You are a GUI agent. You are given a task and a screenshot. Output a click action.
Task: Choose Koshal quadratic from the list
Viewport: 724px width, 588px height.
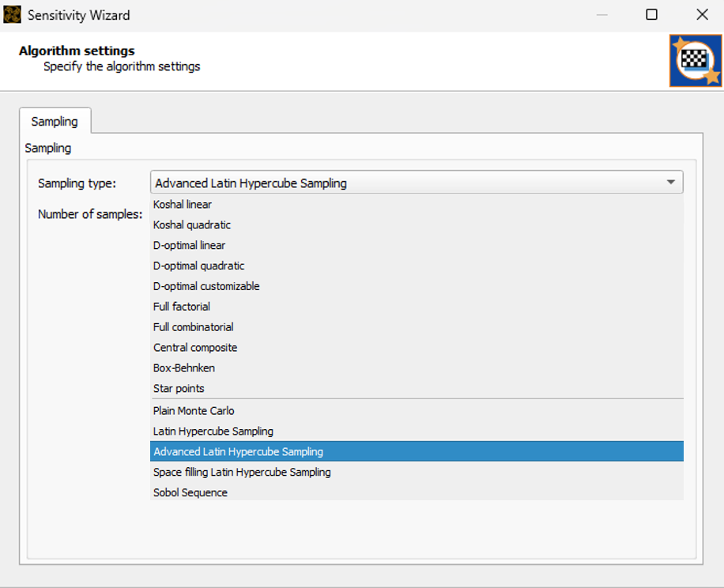point(190,224)
